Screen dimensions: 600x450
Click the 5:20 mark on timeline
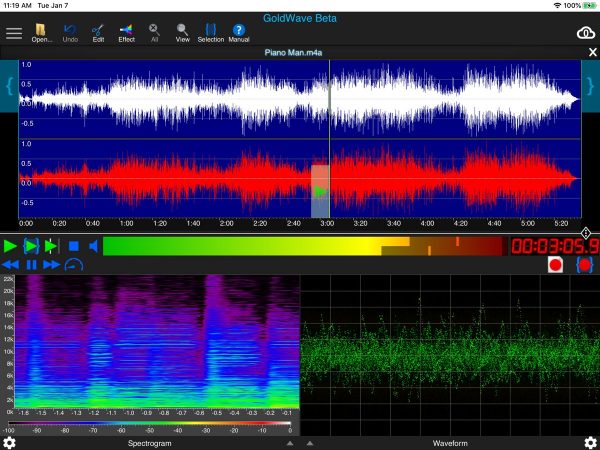tap(561, 223)
